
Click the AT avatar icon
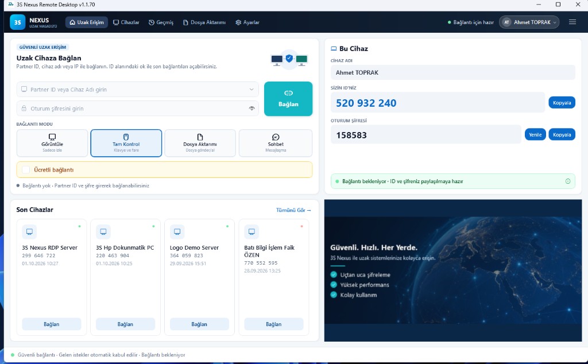506,22
